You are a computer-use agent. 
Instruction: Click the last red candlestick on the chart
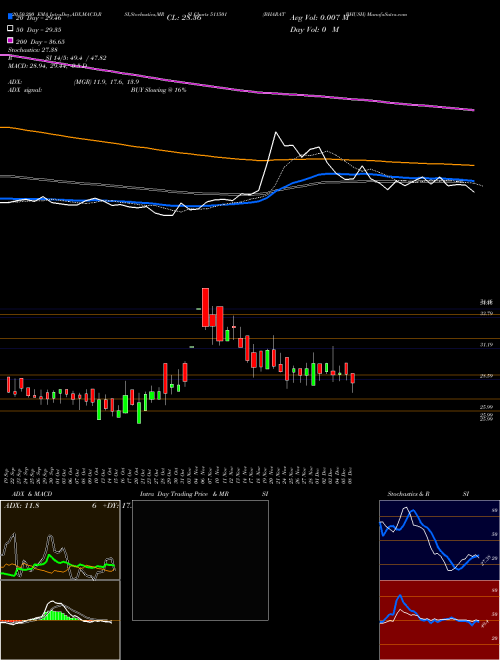[353, 378]
